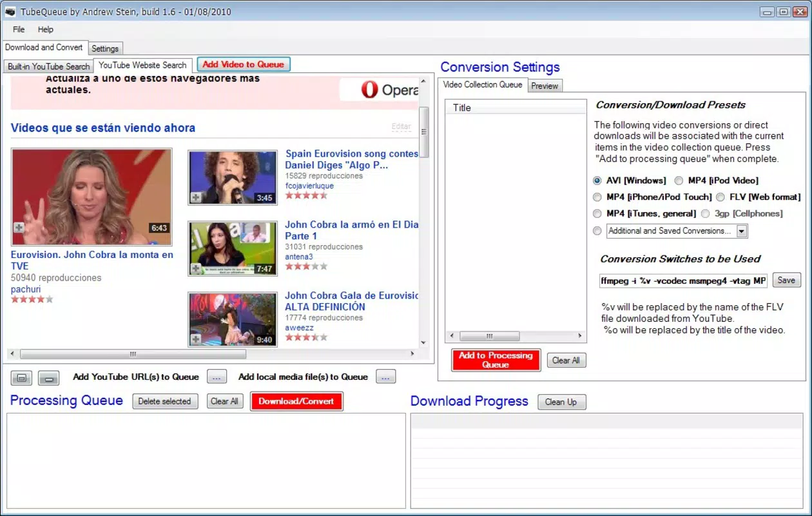Click star rating under pachuri uploader
Image resolution: width=812 pixels, height=516 pixels.
tap(32, 299)
